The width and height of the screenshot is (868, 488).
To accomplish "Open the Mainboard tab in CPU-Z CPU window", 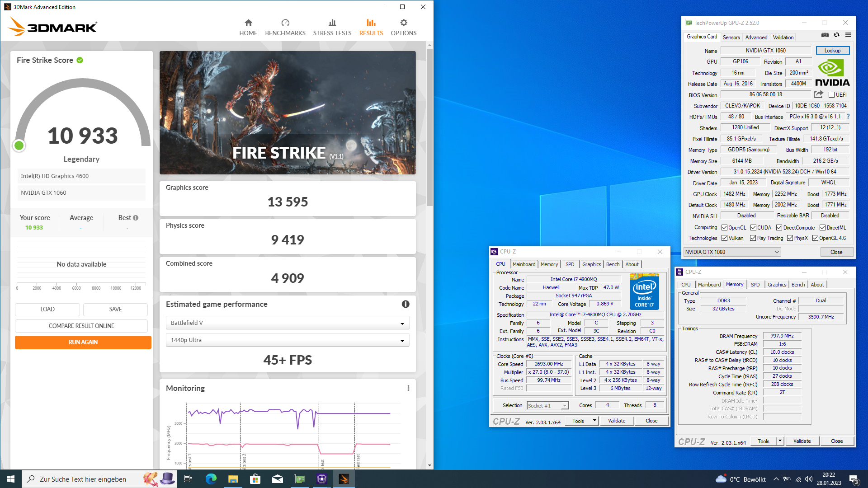I will (524, 264).
